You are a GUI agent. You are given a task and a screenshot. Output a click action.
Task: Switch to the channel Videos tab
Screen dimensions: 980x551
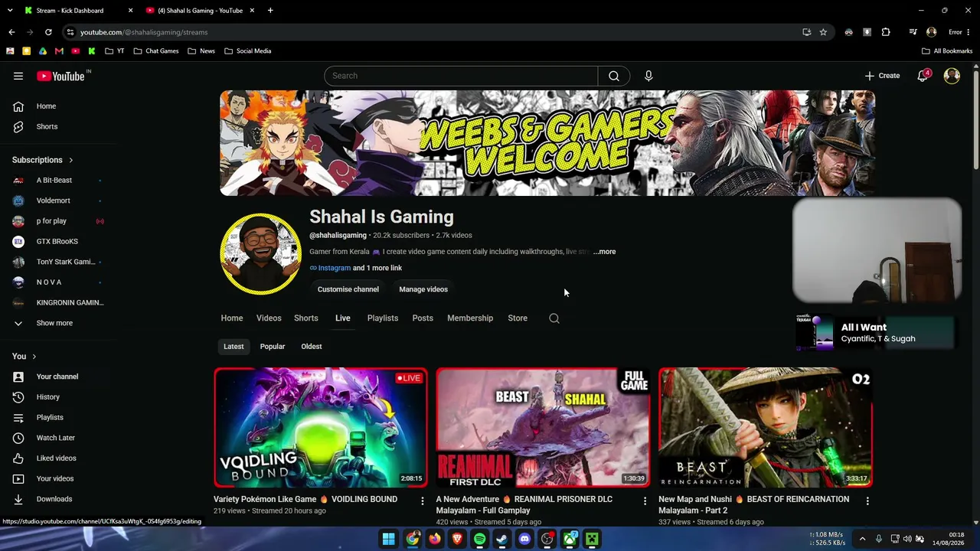tap(269, 318)
